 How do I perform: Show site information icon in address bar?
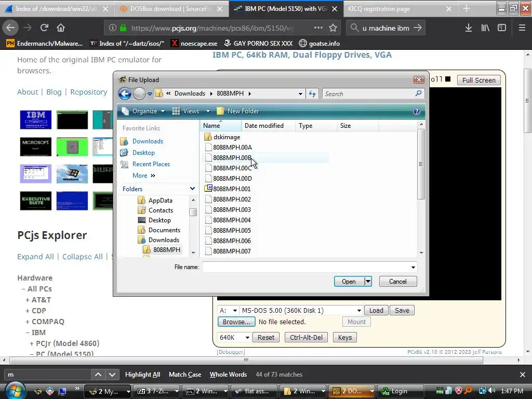coord(113,28)
